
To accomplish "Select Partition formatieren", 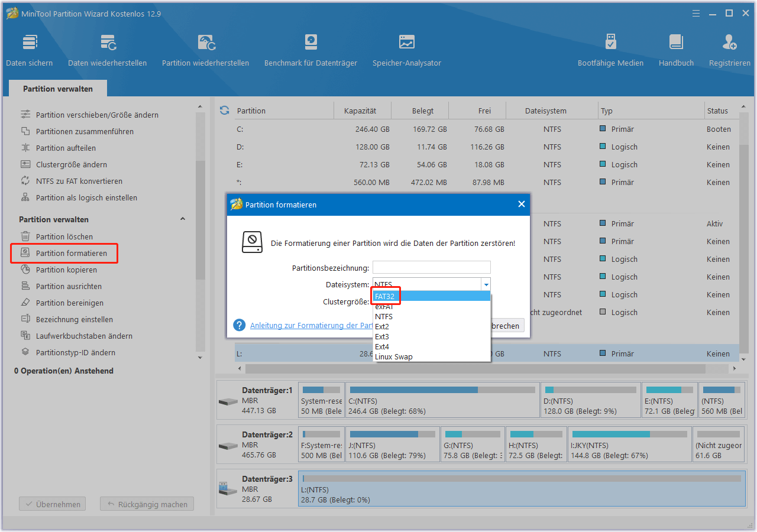I will coord(64,253).
